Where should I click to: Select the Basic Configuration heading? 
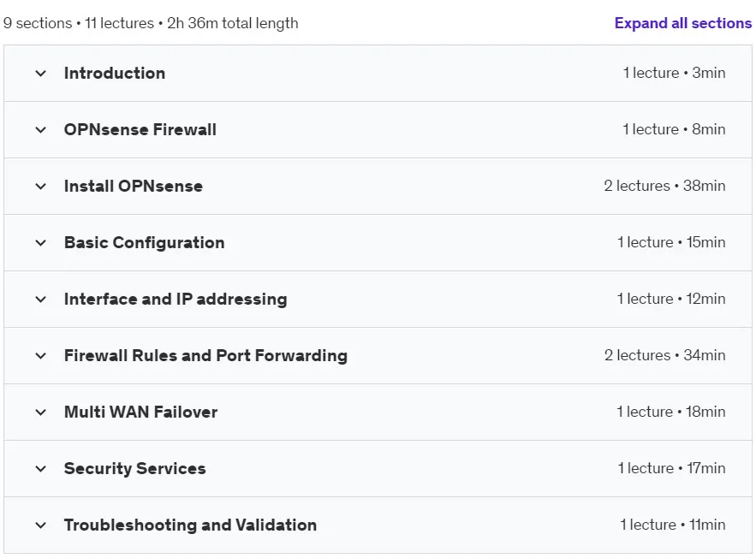pyautogui.click(x=145, y=242)
